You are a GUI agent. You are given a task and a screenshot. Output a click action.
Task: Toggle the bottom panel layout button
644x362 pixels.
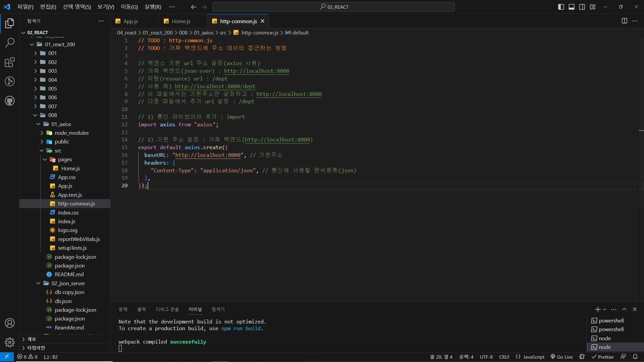[572, 7]
